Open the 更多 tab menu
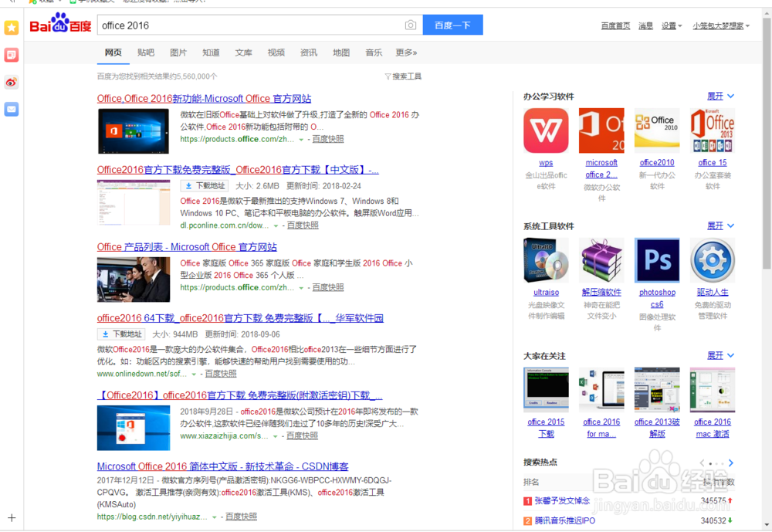The height and width of the screenshot is (532, 772). (406, 53)
